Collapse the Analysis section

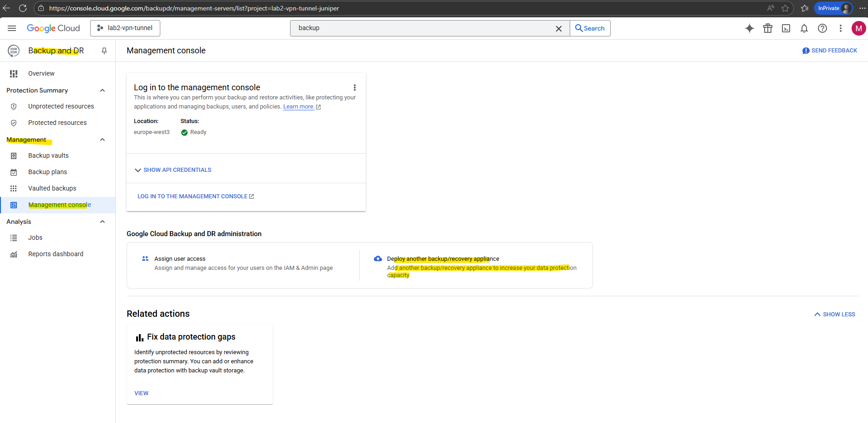(x=102, y=222)
